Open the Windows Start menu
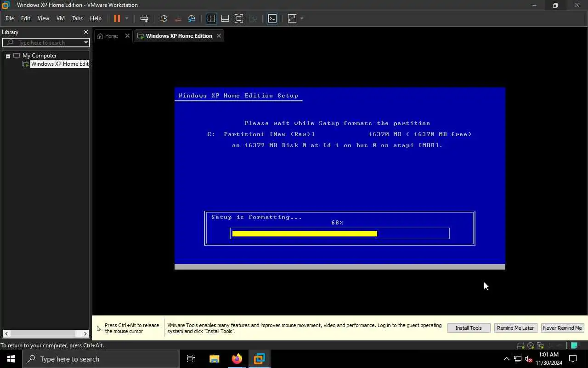Screen dimensions: 588x368 (x=11, y=359)
